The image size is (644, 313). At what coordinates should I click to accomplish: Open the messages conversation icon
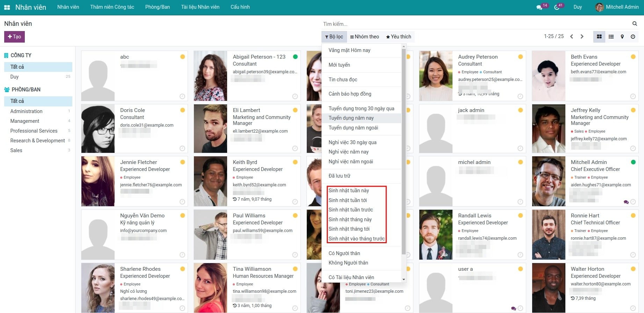click(540, 7)
